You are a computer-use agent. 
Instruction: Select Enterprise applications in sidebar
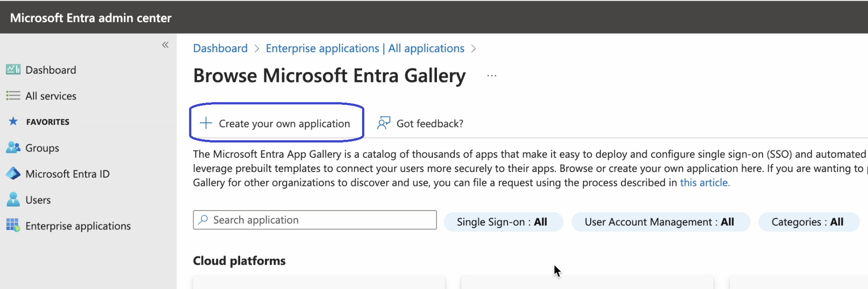(x=78, y=226)
